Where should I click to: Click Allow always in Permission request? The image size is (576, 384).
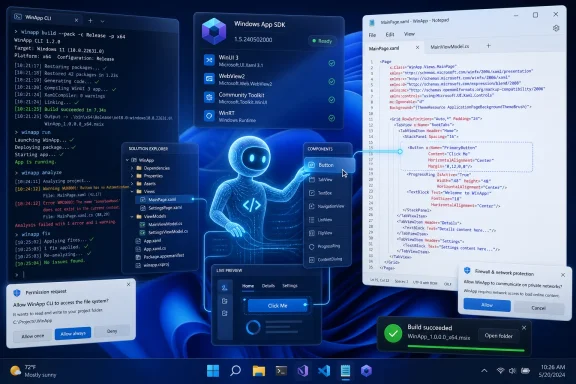[73, 334]
